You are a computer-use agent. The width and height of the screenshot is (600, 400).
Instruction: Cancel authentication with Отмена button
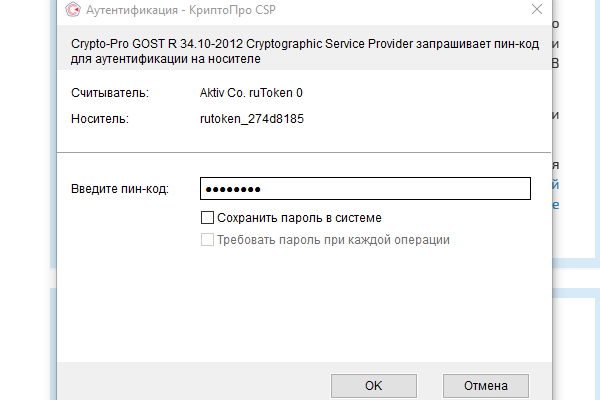coord(486,386)
